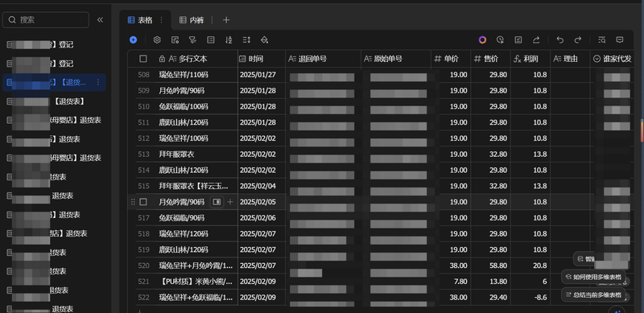Click 总结当前多维表格 suggestion button

pyautogui.click(x=593, y=294)
